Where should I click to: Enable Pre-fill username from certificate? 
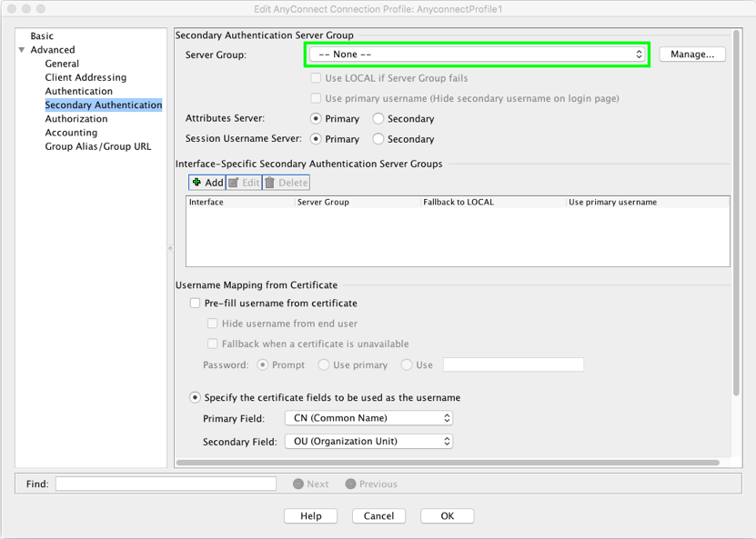[x=195, y=304]
